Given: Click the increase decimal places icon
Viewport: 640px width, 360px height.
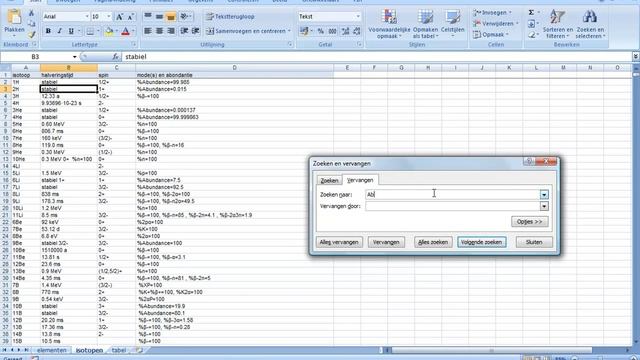Looking at the screenshot, I should pyautogui.click(x=345, y=31).
